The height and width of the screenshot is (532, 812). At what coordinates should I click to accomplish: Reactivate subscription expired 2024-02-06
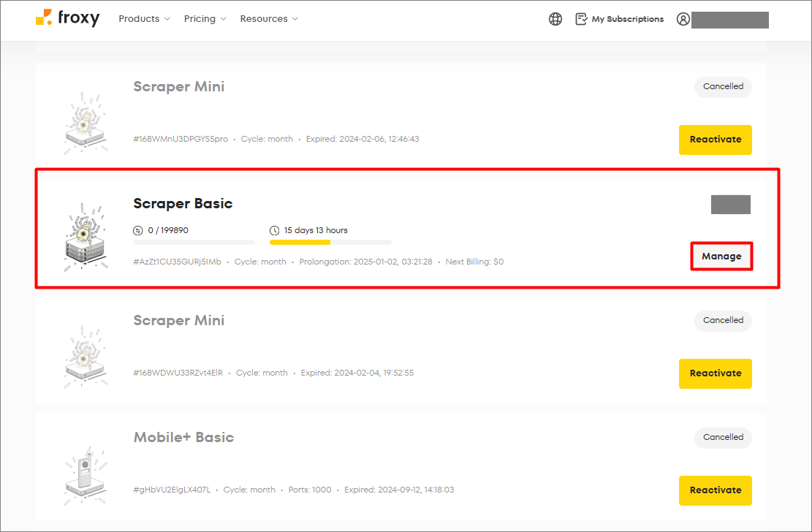(716, 140)
